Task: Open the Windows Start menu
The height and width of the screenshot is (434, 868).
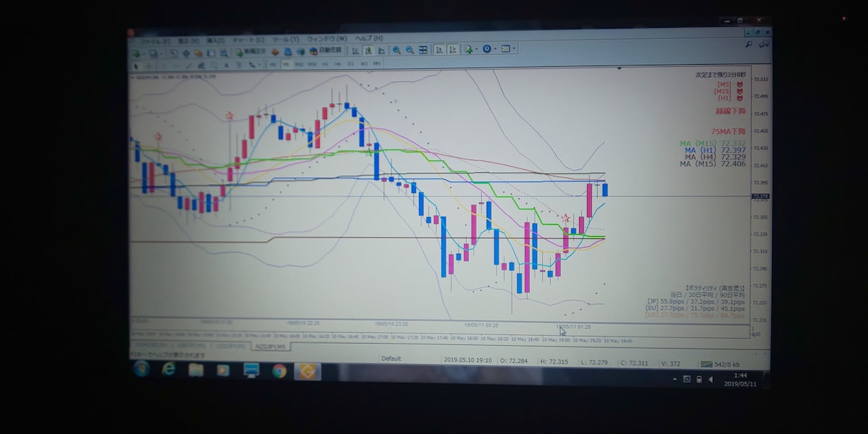Action: pyautogui.click(x=141, y=369)
